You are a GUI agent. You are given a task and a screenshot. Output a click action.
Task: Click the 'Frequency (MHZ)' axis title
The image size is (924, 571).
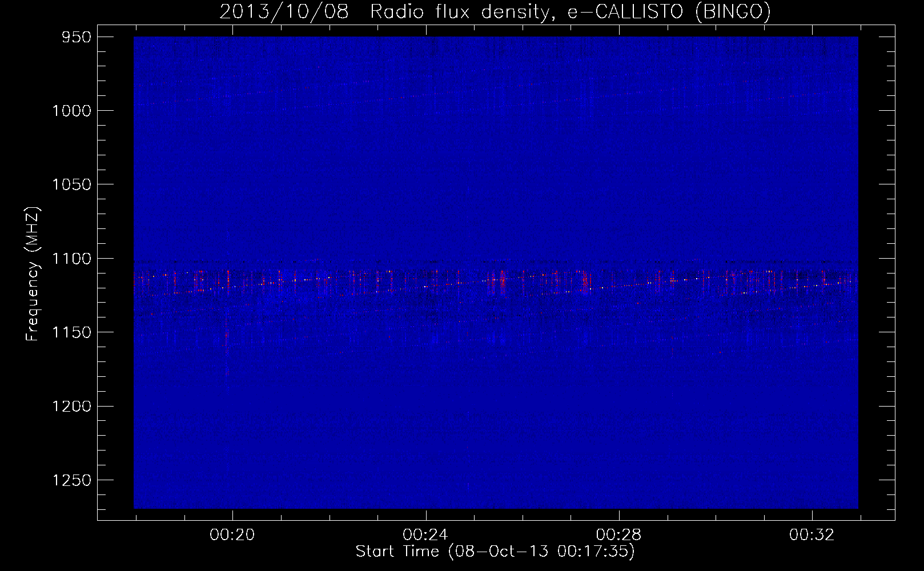33,274
